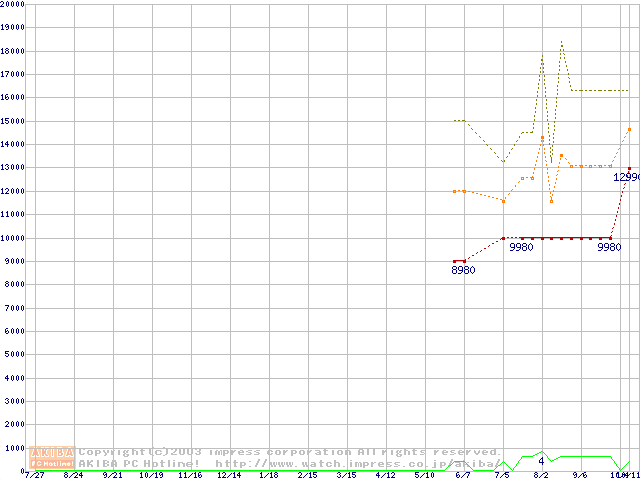Select the 12/14 date on x-axis
The image size is (640, 480).
point(229,475)
